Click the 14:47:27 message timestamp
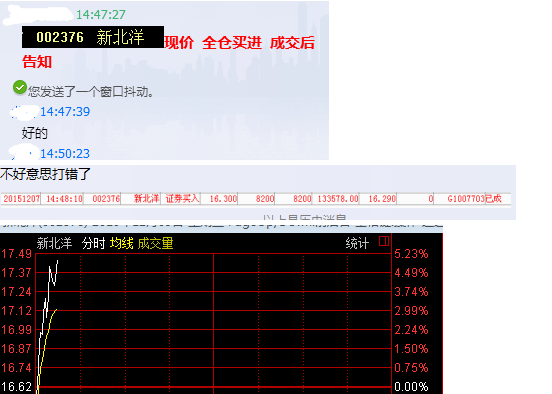 point(101,14)
